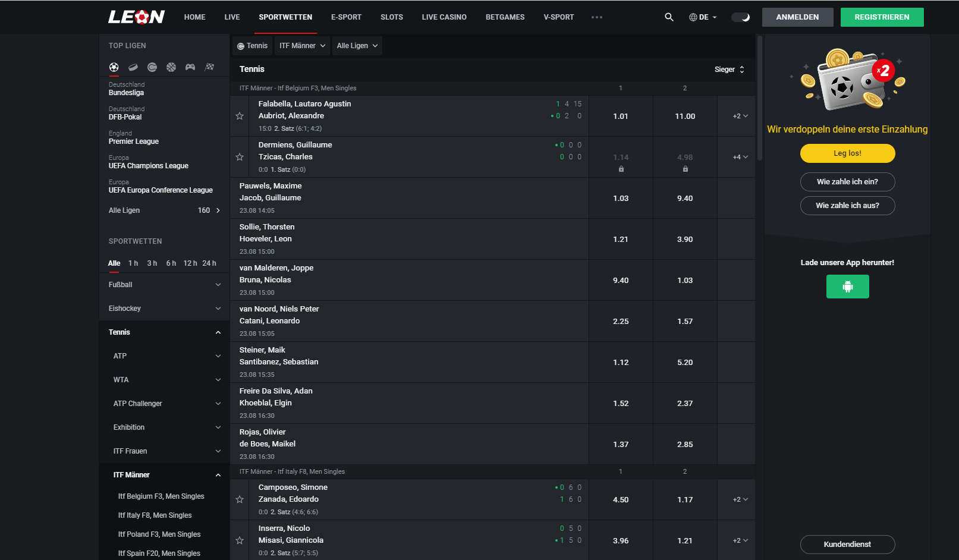Expand the Eishockey sport section
959x560 pixels.
tap(165, 309)
